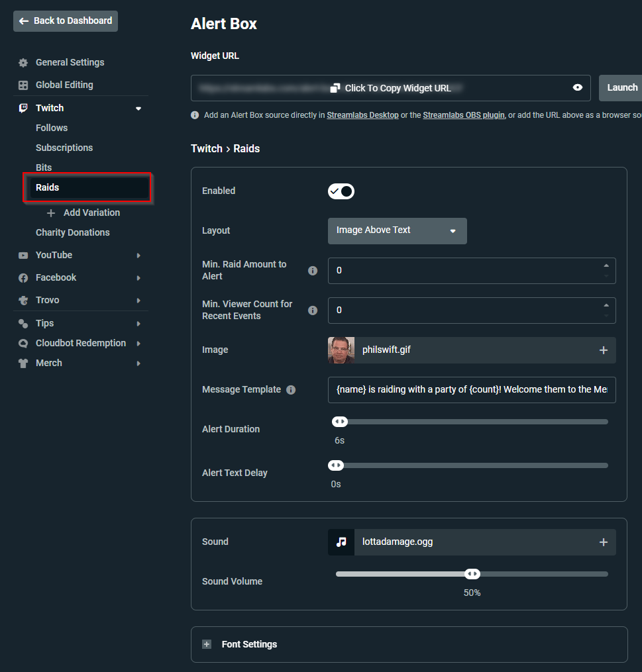The image size is (642, 672).
Task: Select the Global Editing grid icon
Action: (x=23, y=85)
